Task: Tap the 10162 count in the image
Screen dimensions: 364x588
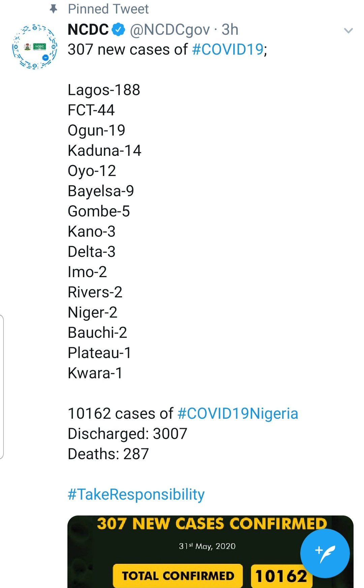Action: tap(281, 576)
